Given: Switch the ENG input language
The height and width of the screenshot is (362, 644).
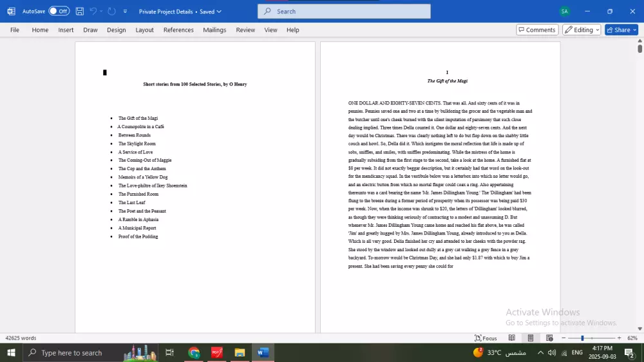Looking at the screenshot, I should [577, 352].
